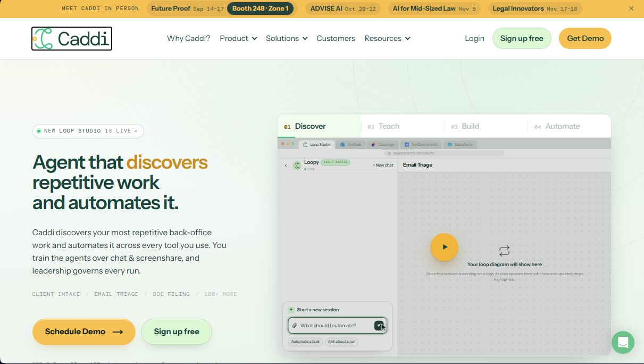This screenshot has width=644, height=364.
Task: Play the Loop Studio demo video
Action: [444, 247]
